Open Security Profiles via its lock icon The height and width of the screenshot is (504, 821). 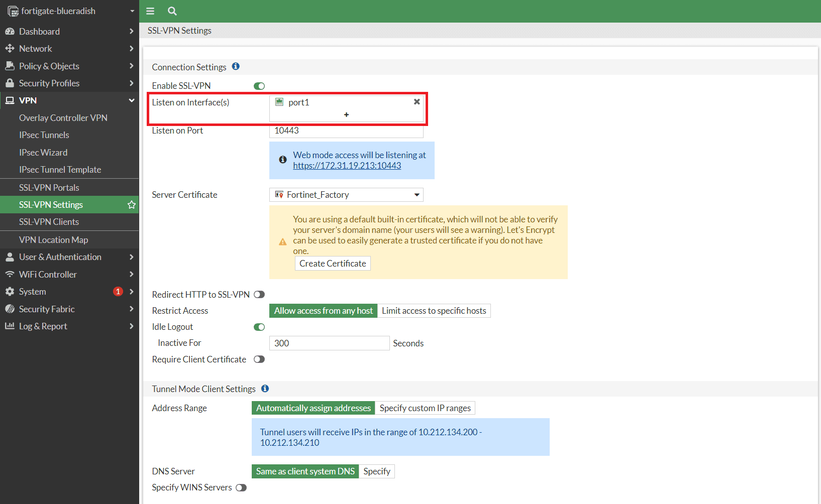click(x=10, y=83)
